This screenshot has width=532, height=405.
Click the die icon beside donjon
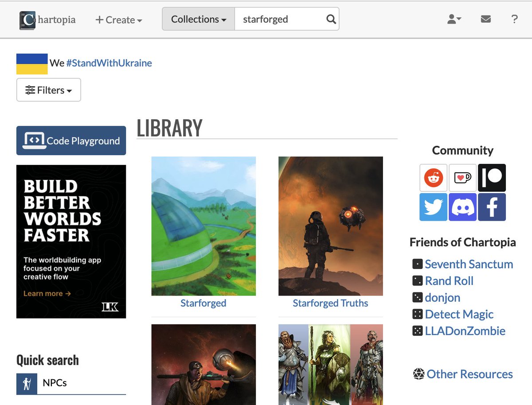click(x=417, y=297)
